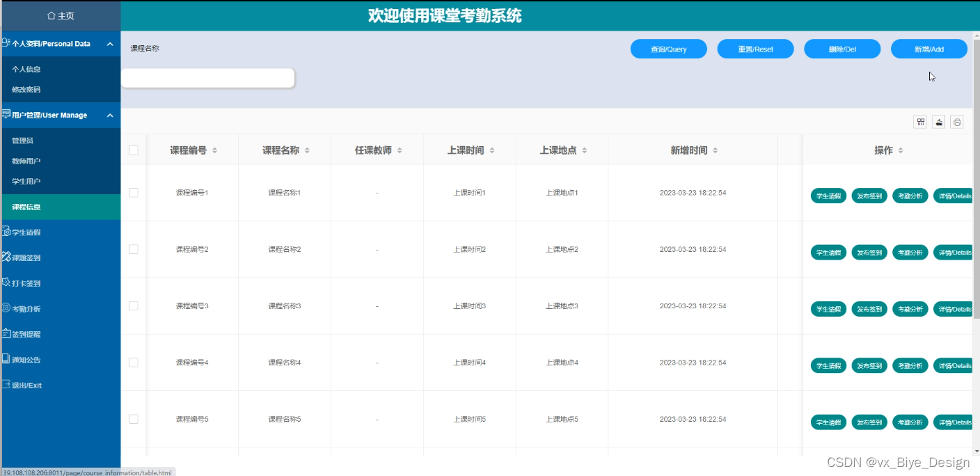Collapse the 用户管理/User Manage section chevron
The image size is (980, 476).
click(x=110, y=116)
